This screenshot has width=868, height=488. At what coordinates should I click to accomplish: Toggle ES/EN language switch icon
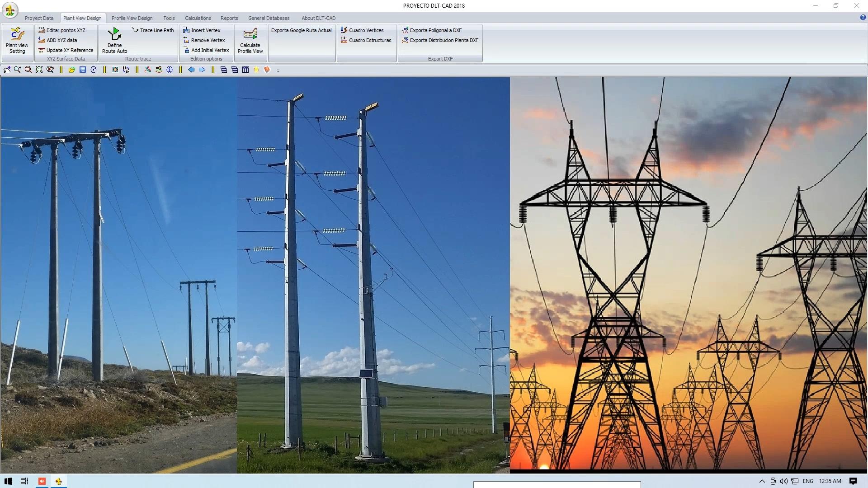pos(126,70)
